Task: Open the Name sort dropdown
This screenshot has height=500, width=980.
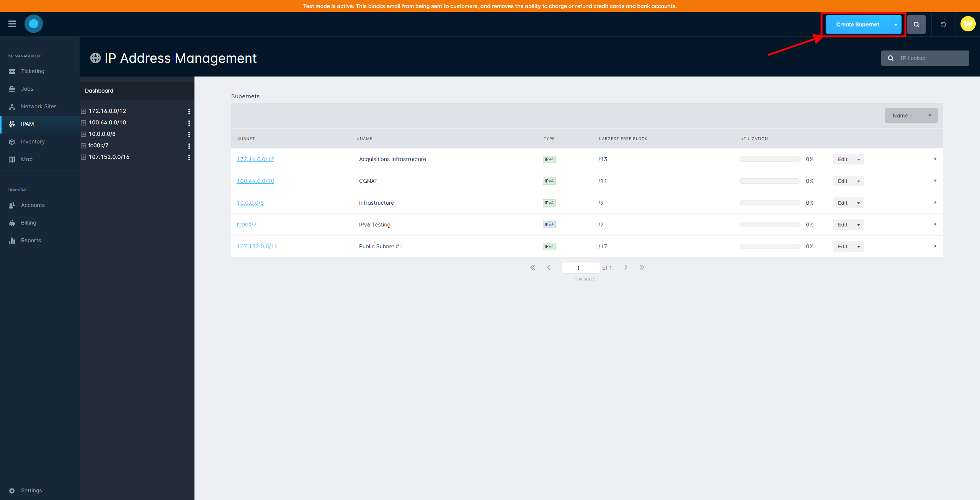Action: [911, 116]
